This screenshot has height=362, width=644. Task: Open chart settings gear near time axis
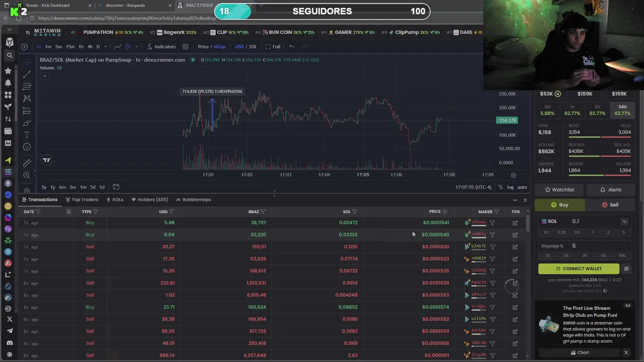513,175
